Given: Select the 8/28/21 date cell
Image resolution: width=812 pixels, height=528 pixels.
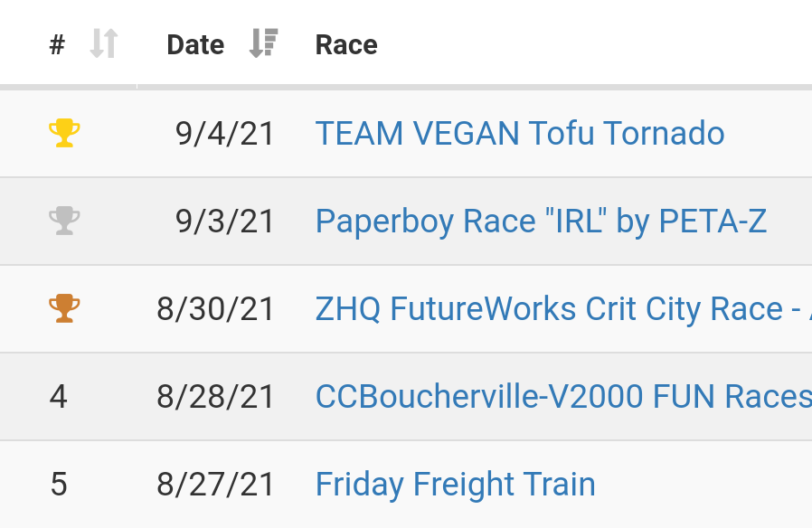Looking at the screenshot, I should click(215, 397).
